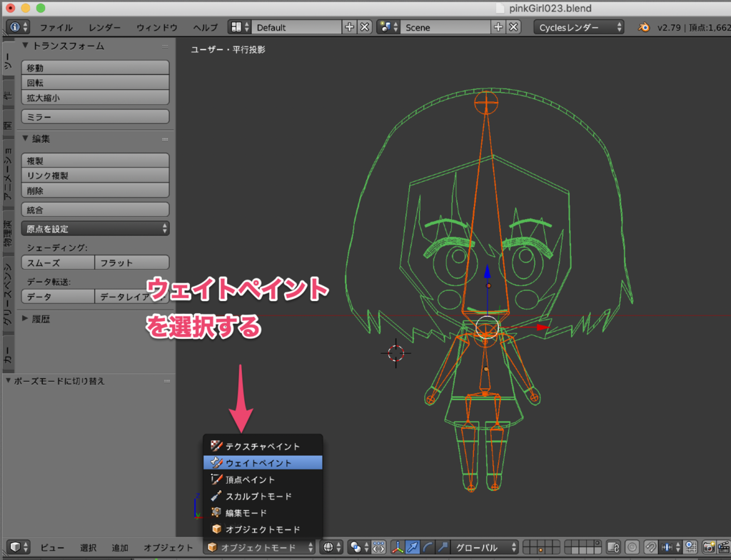Apply スムーズ shading from the tool shelf
Viewport: 731px width, 560px height.
(x=57, y=263)
